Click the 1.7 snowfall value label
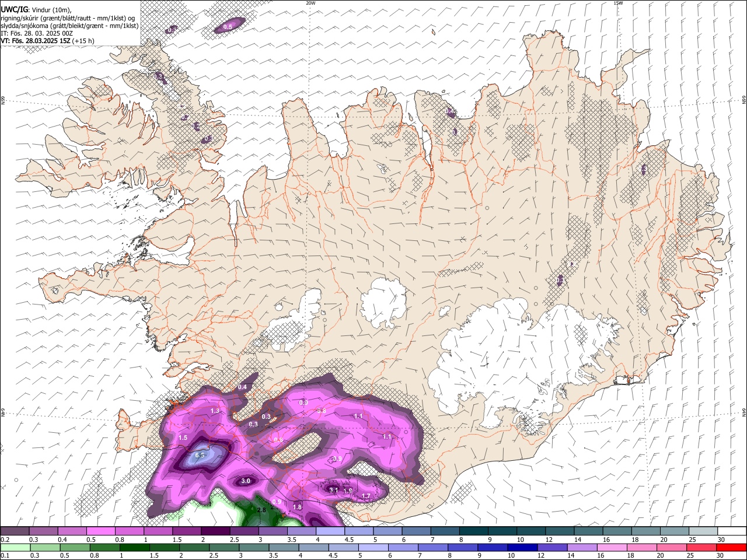 click(366, 496)
